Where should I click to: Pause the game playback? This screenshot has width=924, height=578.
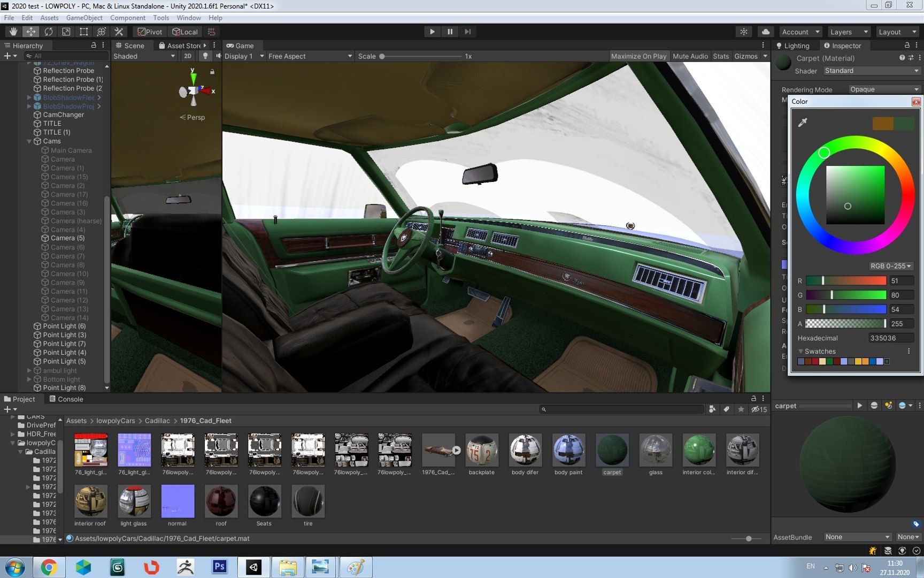coord(450,32)
